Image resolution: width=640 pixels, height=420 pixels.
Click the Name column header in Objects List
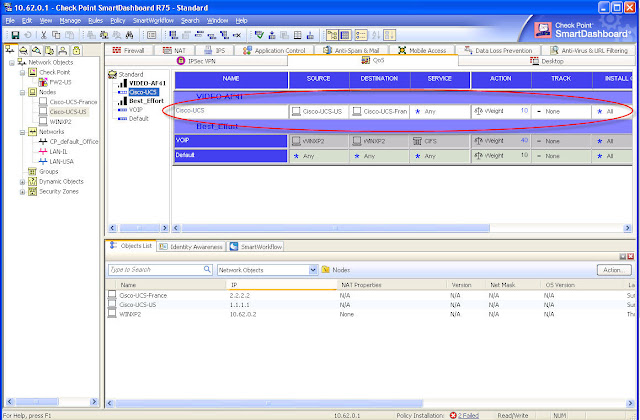171,285
